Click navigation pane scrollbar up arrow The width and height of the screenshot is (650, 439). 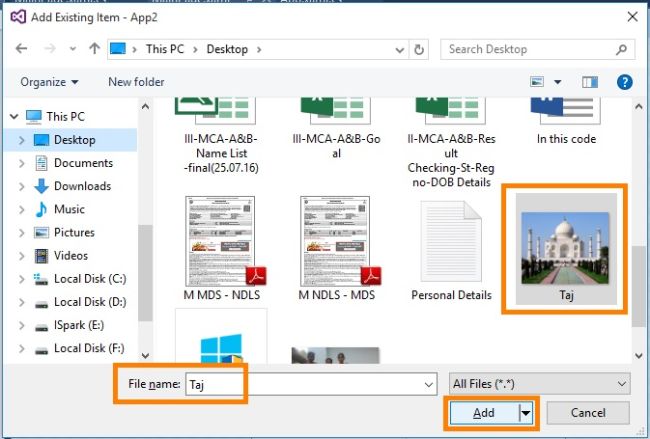coord(145,107)
